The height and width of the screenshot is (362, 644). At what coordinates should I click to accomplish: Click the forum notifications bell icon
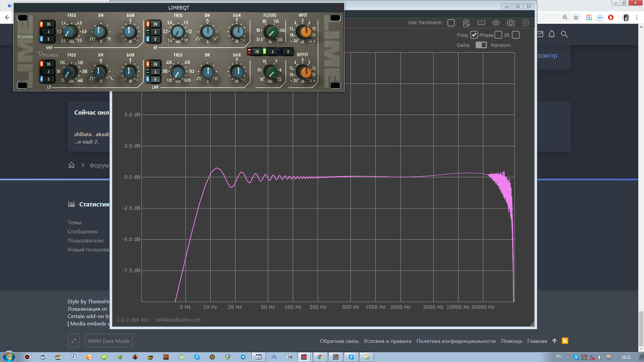(552, 34)
